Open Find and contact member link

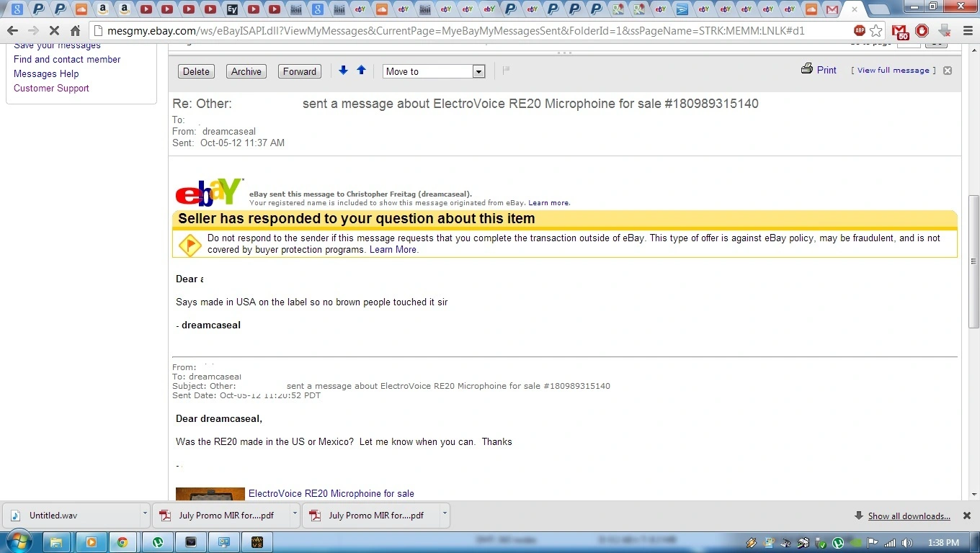pos(67,59)
